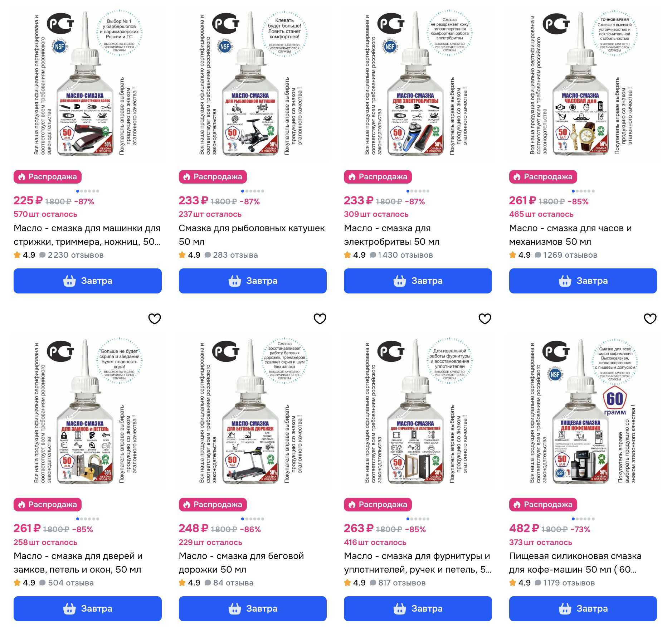672x627 pixels.
Task: Click heart icon above fittings and seals oil
Action: click(x=485, y=319)
